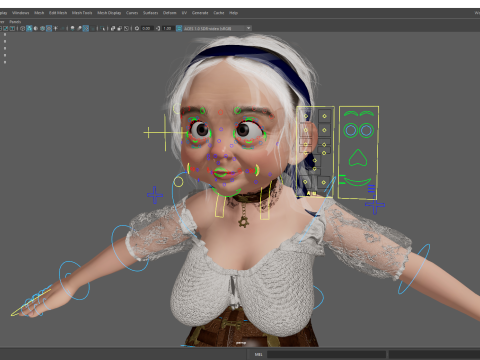Viewport: 480px width, 360px height.
Task: Click the Gamma reset icon
Action: pos(158,28)
